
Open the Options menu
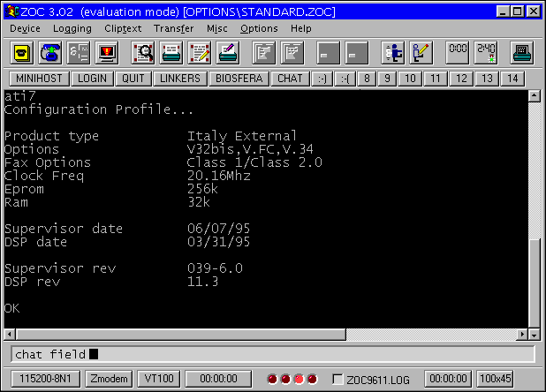[259, 28]
